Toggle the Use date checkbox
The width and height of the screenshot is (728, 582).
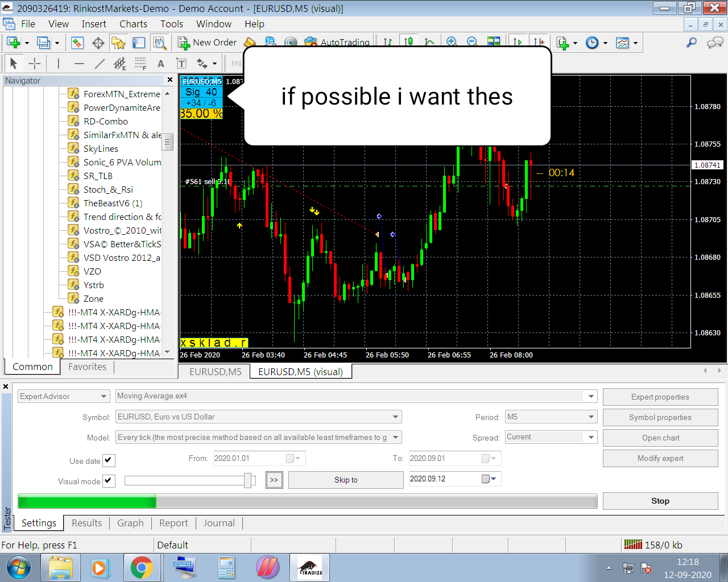click(109, 460)
